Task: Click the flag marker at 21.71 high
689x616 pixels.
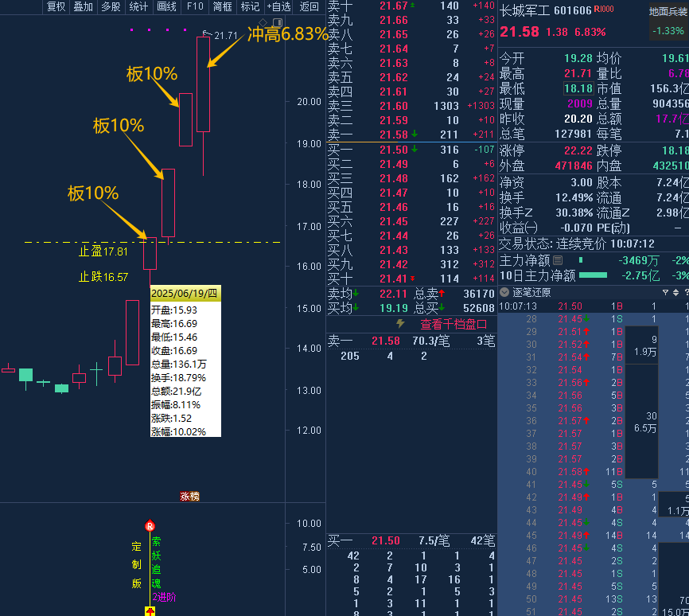Action: 205,34
